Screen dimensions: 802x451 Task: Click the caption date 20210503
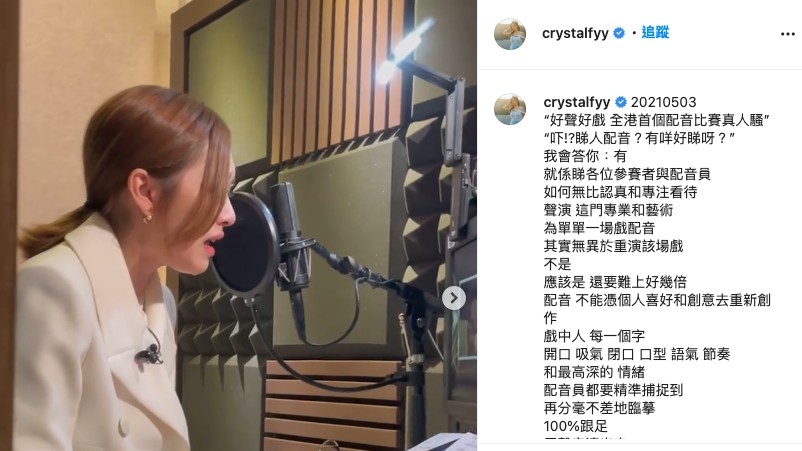pos(663,102)
